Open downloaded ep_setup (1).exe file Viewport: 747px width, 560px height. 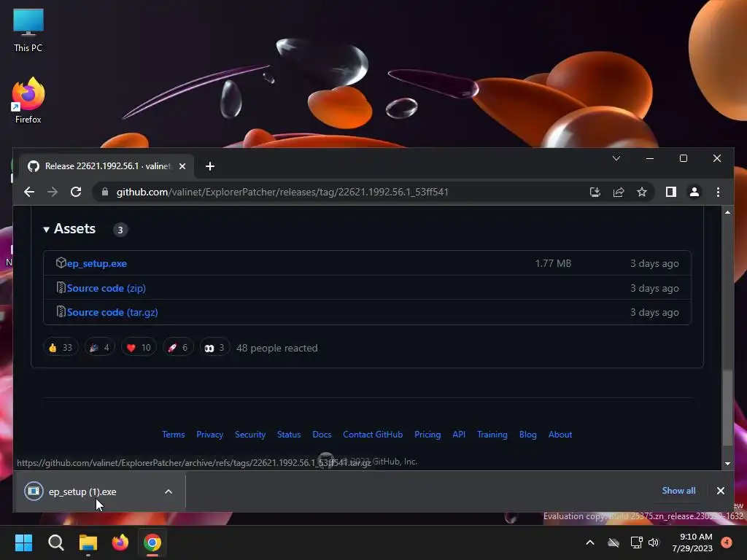(82, 491)
